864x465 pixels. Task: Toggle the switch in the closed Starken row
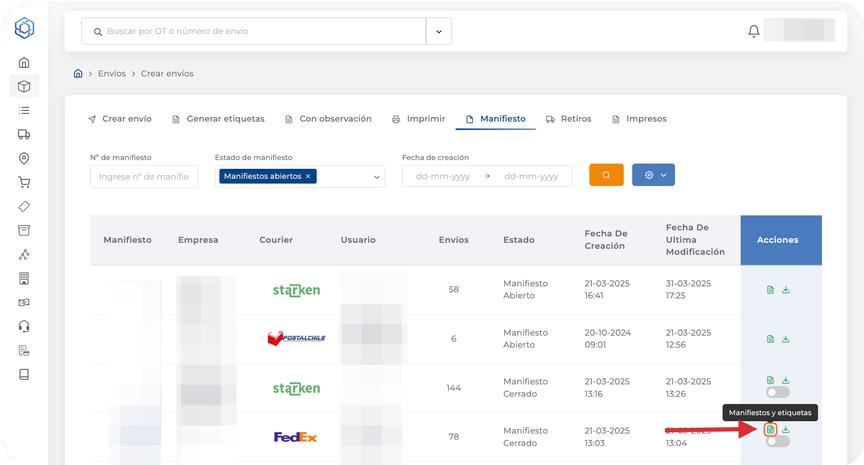[777, 392]
